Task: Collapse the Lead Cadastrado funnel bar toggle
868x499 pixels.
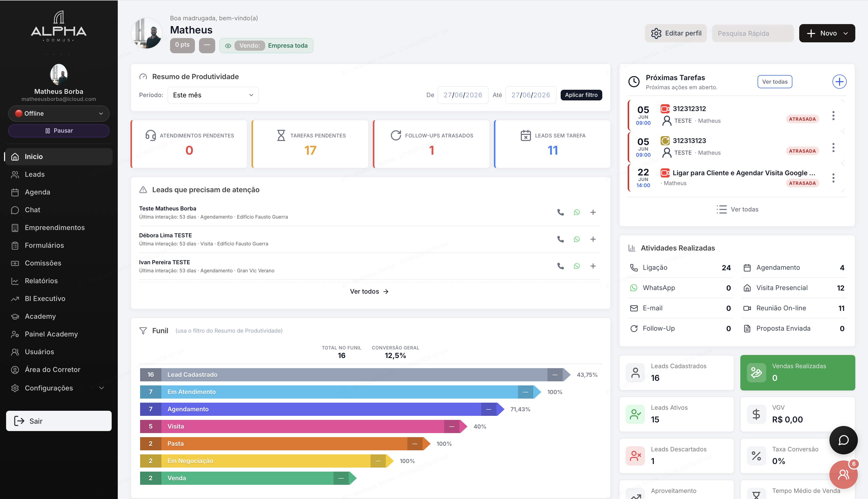Action: pyautogui.click(x=555, y=375)
